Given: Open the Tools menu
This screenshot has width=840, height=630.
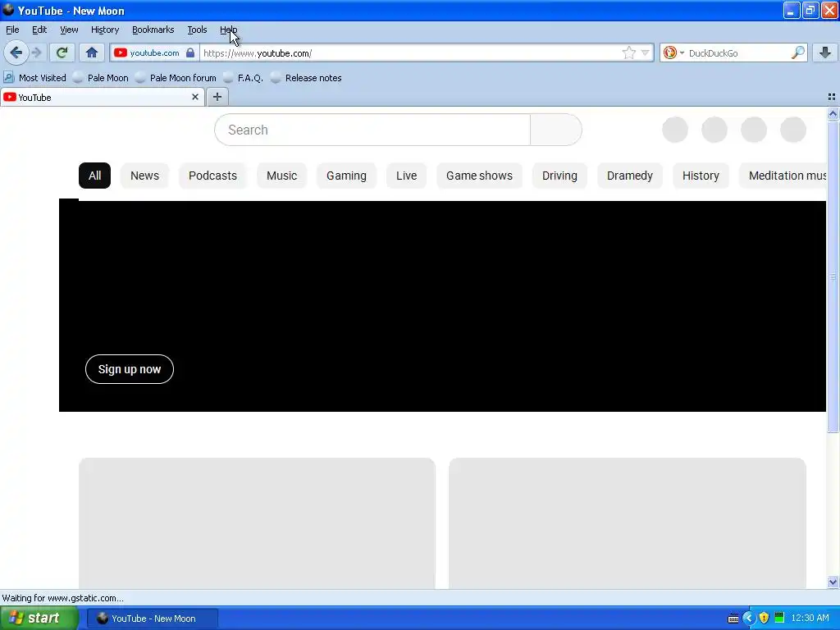Looking at the screenshot, I should (x=197, y=30).
